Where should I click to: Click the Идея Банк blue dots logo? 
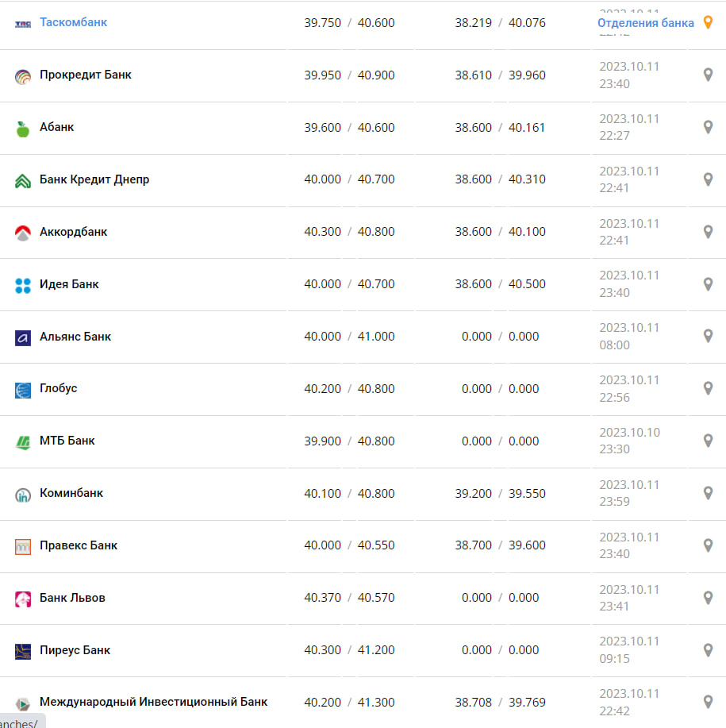[x=23, y=285]
